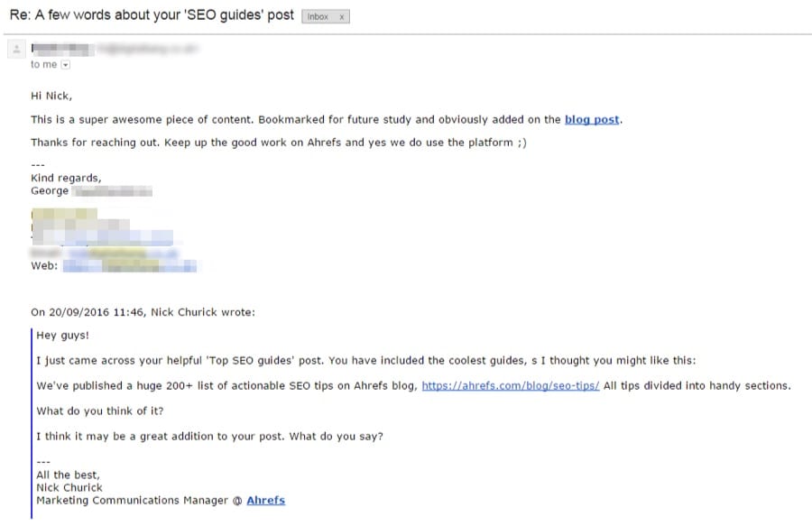Click the blurred sender email address
The height and width of the screenshot is (526, 812).
[x=148, y=50]
